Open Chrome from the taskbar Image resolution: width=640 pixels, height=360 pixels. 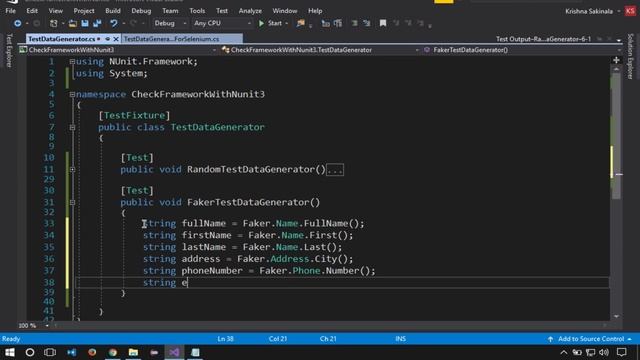tap(113, 352)
